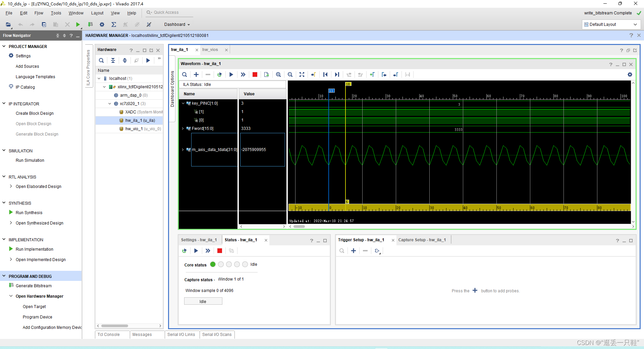Viewport: 644px width, 349px height.
Task: Click the zoom fit waveform icon
Action: click(302, 74)
